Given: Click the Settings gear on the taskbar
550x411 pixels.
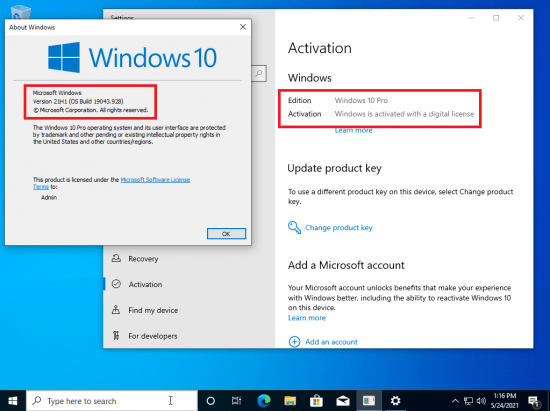Looking at the screenshot, I should click(395, 400).
